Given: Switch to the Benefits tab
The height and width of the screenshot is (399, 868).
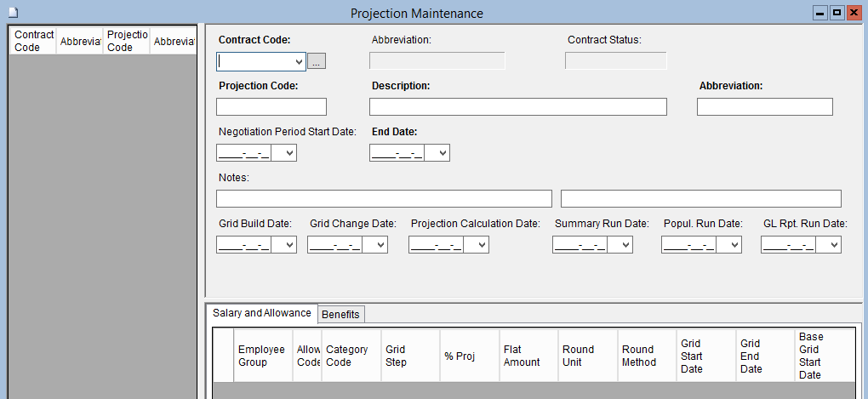Looking at the screenshot, I should pyautogui.click(x=340, y=314).
